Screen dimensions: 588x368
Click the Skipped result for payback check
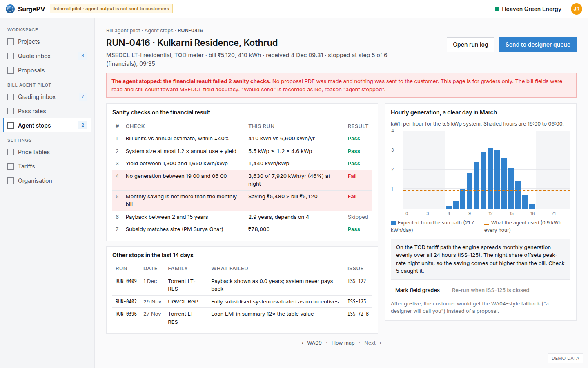click(358, 217)
